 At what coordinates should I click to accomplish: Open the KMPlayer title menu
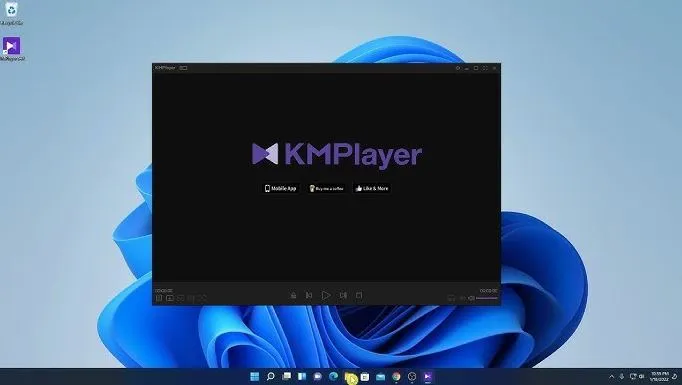165,68
